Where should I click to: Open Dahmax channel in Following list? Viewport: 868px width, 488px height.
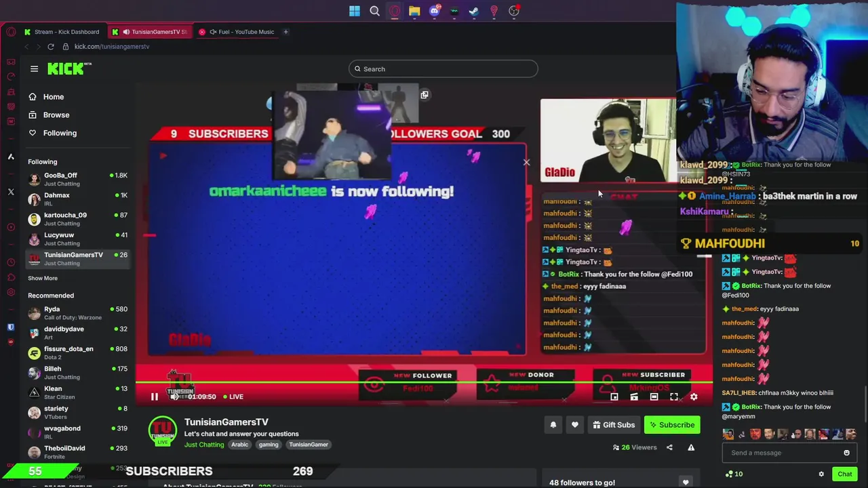(x=77, y=199)
